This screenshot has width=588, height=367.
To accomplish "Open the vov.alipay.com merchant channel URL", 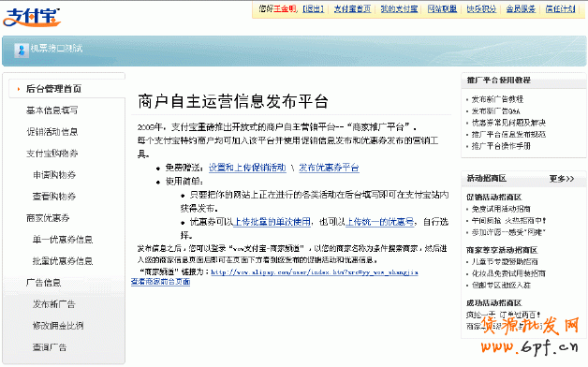I will coord(315,272).
